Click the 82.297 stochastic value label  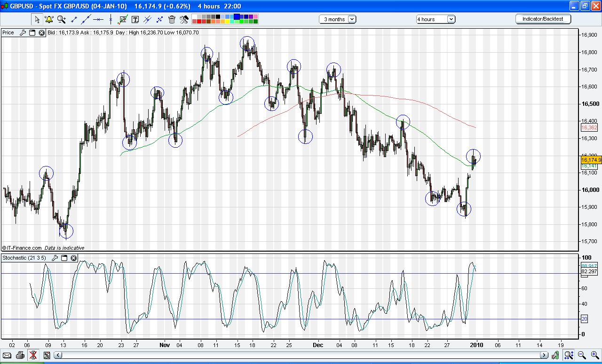coord(590,271)
